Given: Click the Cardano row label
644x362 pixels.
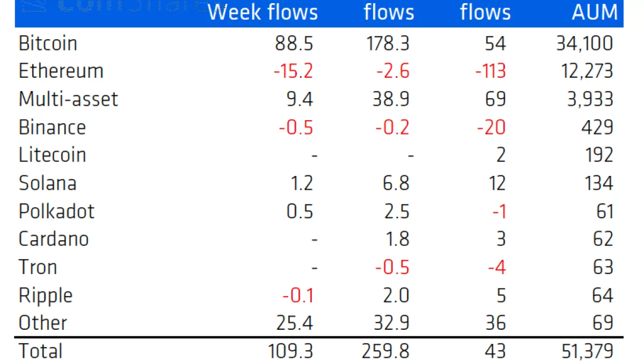Looking at the screenshot, I should (54, 239).
